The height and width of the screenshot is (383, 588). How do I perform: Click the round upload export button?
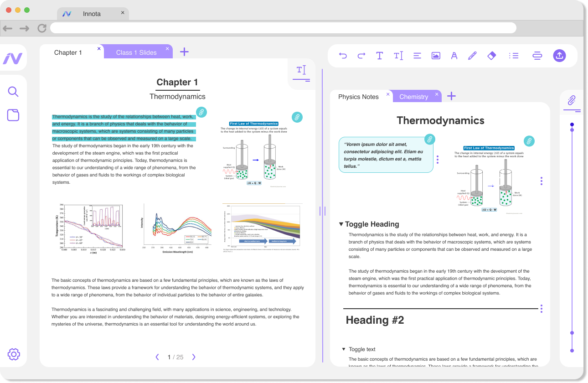559,56
